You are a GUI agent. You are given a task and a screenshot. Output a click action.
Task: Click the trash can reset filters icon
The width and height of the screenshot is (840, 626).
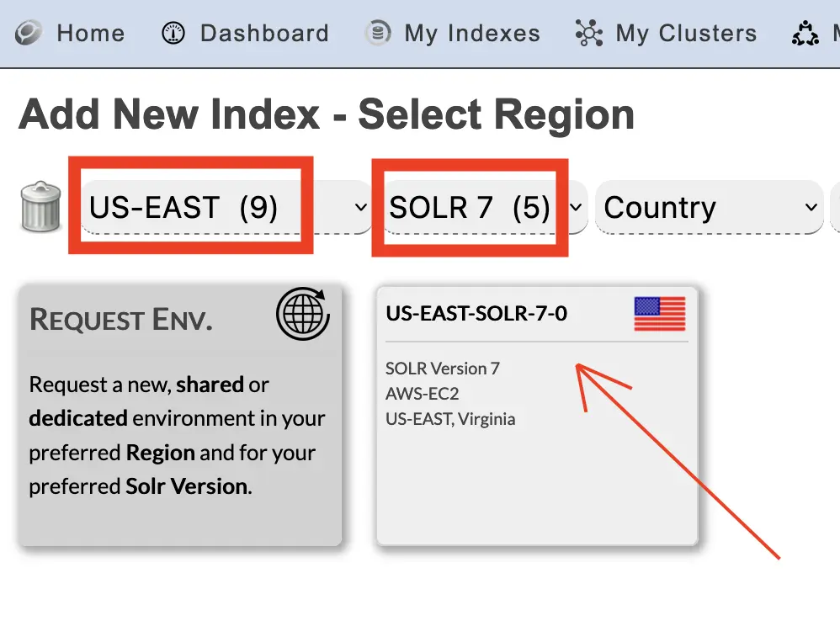tap(41, 207)
